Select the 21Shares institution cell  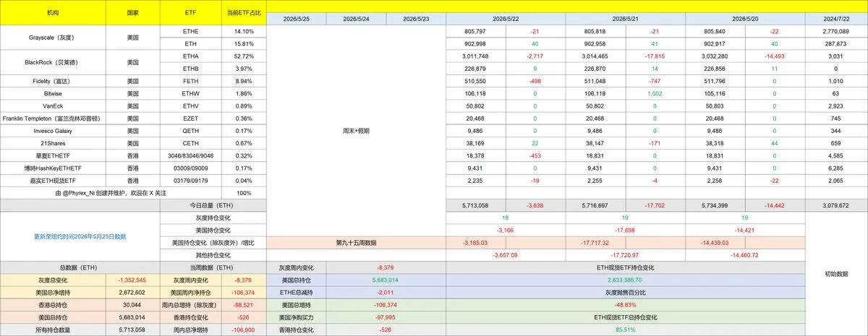(53, 143)
